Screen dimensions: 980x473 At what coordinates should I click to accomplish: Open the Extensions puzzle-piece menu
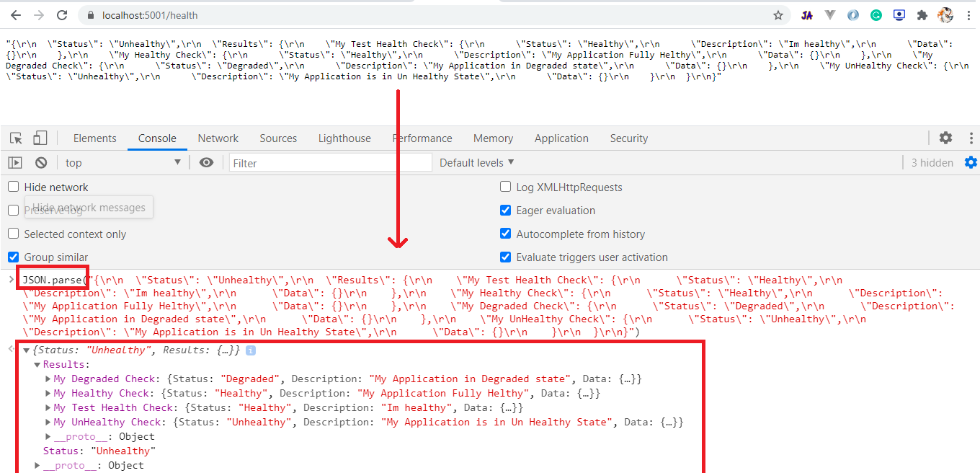pos(922,15)
